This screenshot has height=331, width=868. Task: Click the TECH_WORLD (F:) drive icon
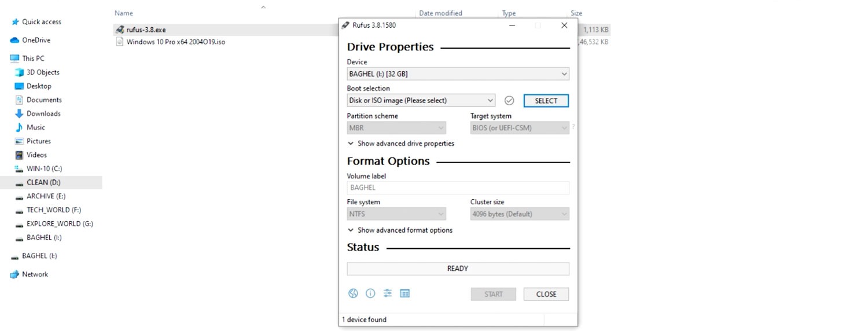coord(19,211)
